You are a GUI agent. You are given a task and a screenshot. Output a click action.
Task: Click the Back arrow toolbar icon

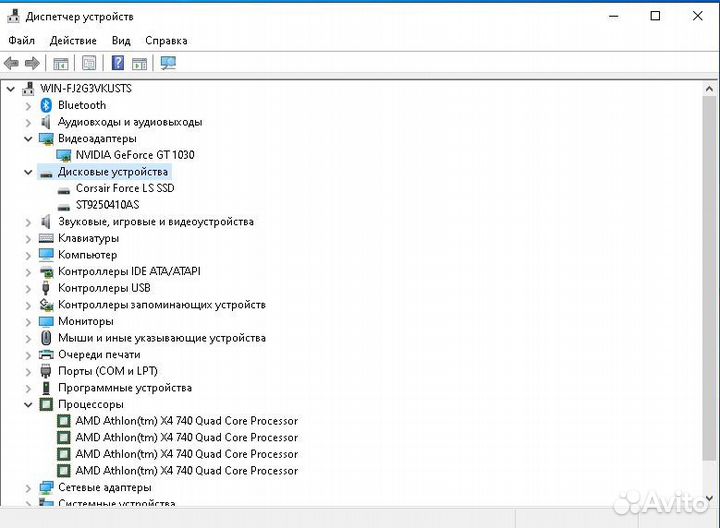click(11, 63)
